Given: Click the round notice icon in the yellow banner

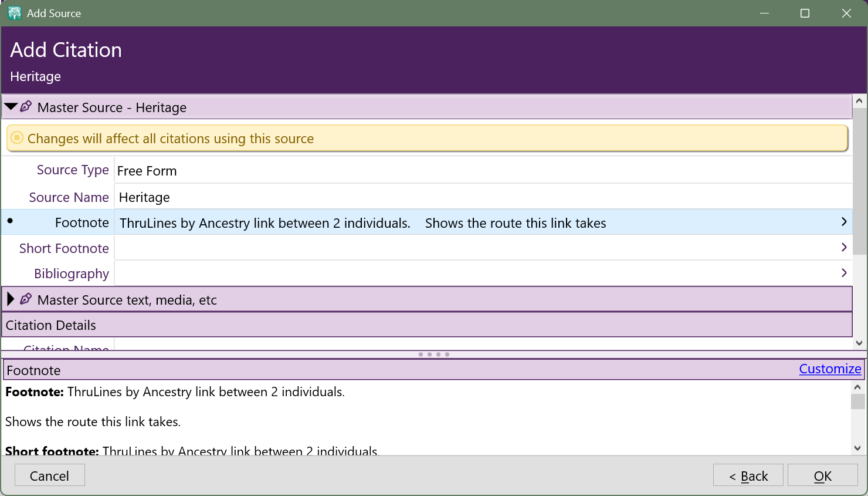Looking at the screenshot, I should point(17,138).
